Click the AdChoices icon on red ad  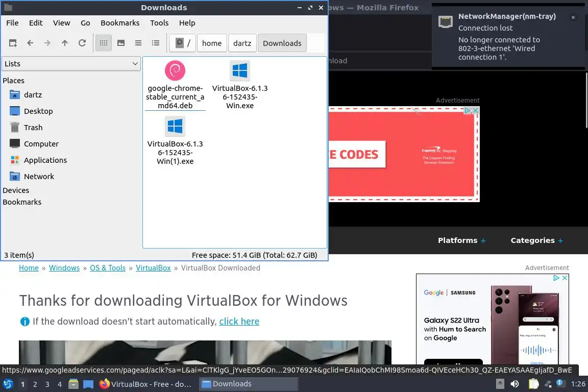(468, 111)
